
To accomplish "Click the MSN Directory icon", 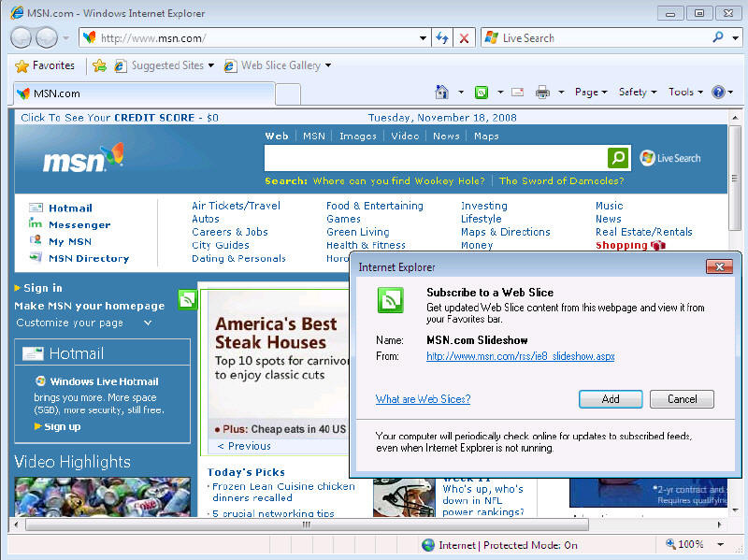I will click(36, 258).
